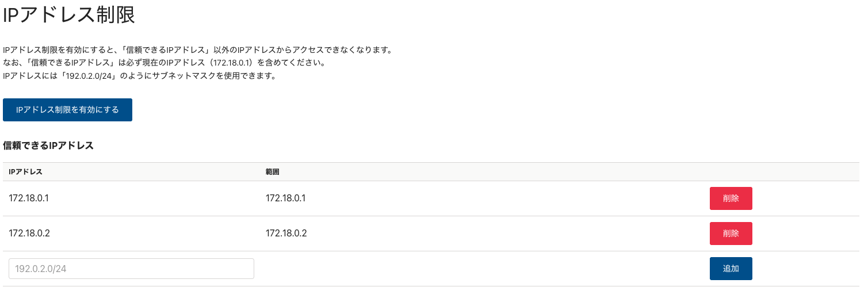Screen dimensions: 868x306
Task: Click the IPアドレス column header
Action: 25,172
